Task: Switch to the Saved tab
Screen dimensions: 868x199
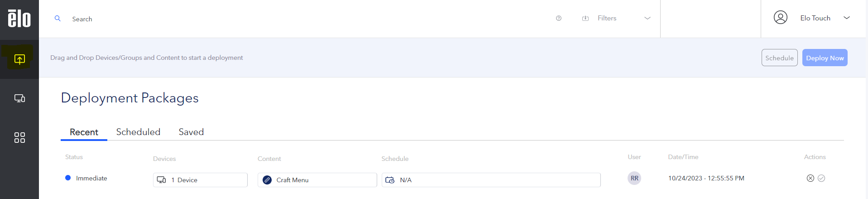Action: tap(191, 132)
